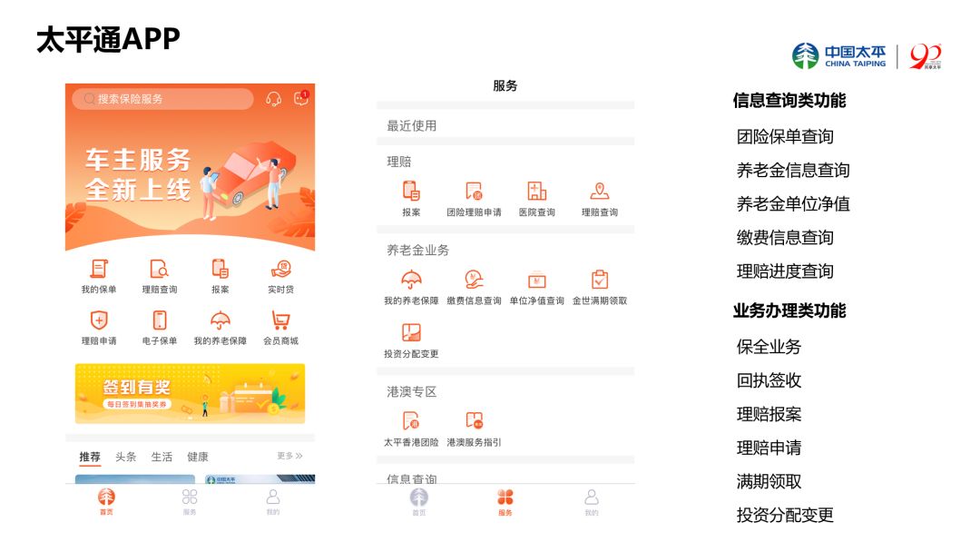The image size is (980, 552).
Task: Click the 理赔报案 list item
Action: (x=769, y=415)
